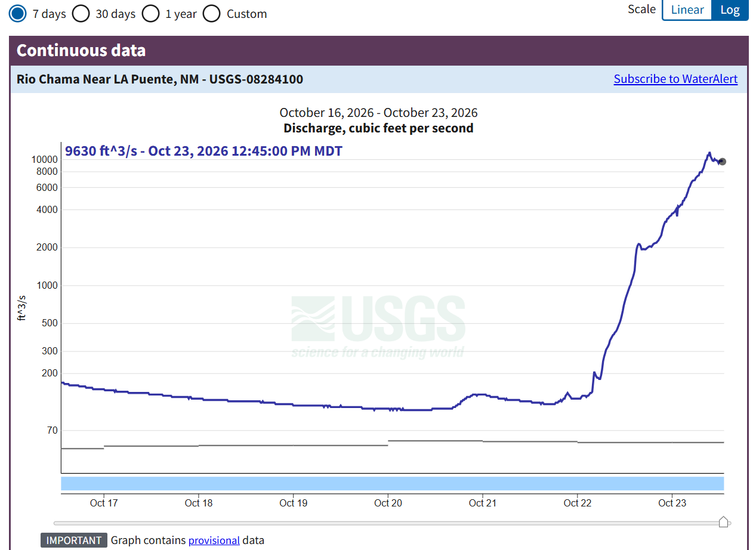Screen dimensions: 756x550
Task: Click the Oct 17 axis label
Action: tap(104, 503)
